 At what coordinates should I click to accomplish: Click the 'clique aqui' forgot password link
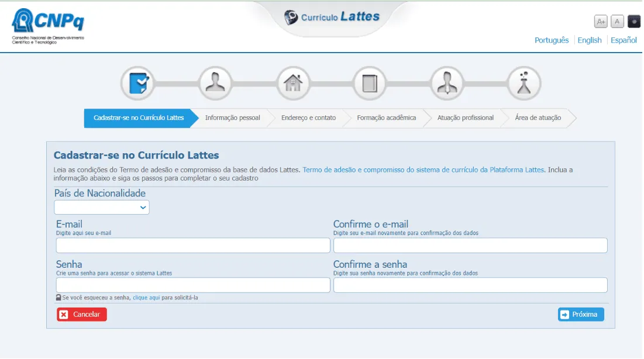(146, 298)
